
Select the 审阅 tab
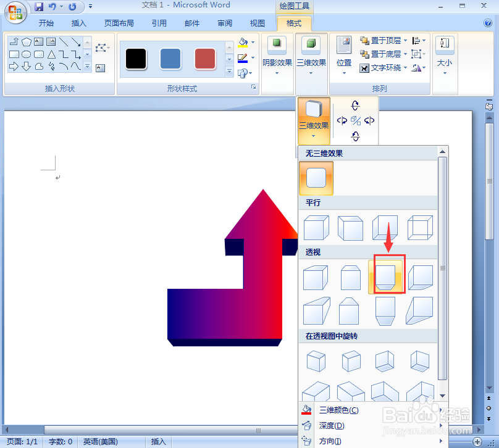point(225,23)
